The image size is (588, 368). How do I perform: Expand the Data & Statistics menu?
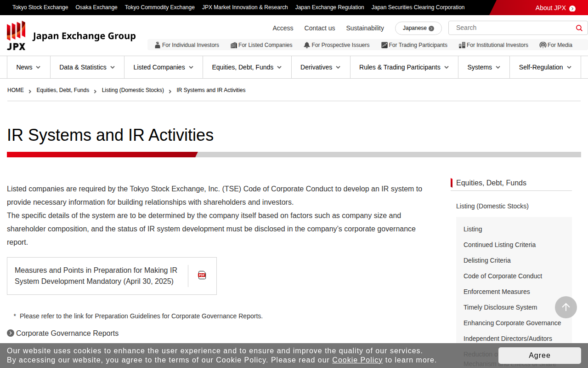click(x=87, y=67)
